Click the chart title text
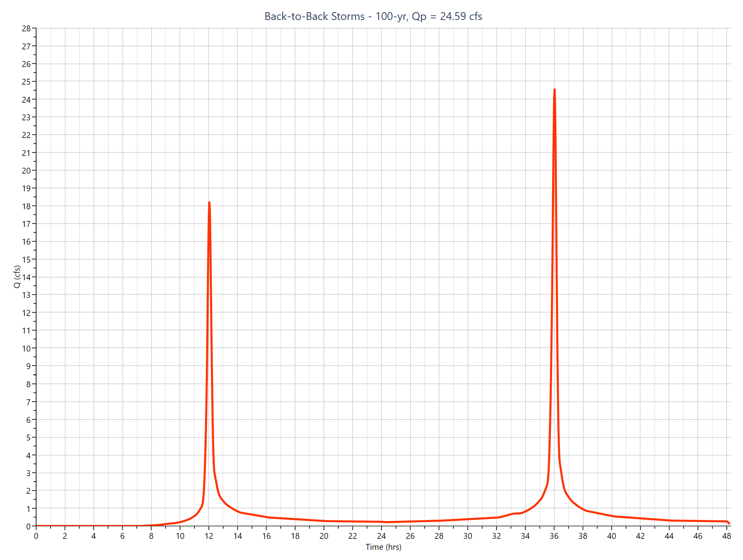The width and height of the screenshot is (743, 560). coord(372,16)
